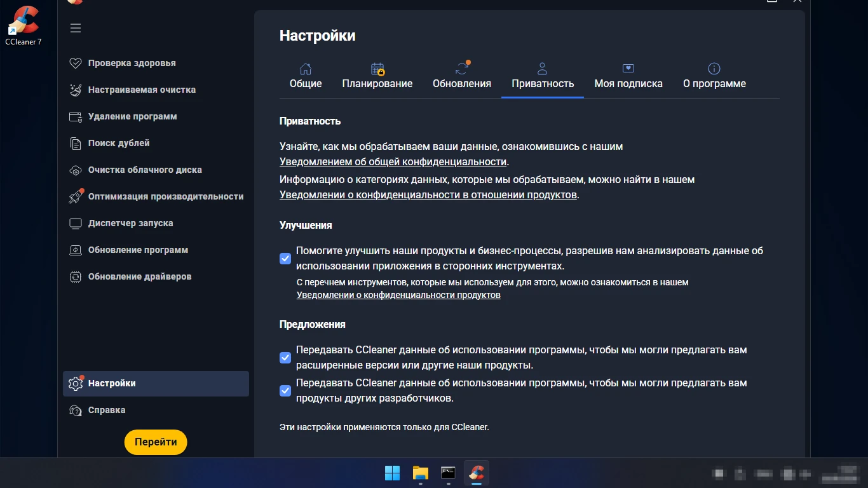
Task: Open the terminal from the taskbar
Action: (x=449, y=473)
